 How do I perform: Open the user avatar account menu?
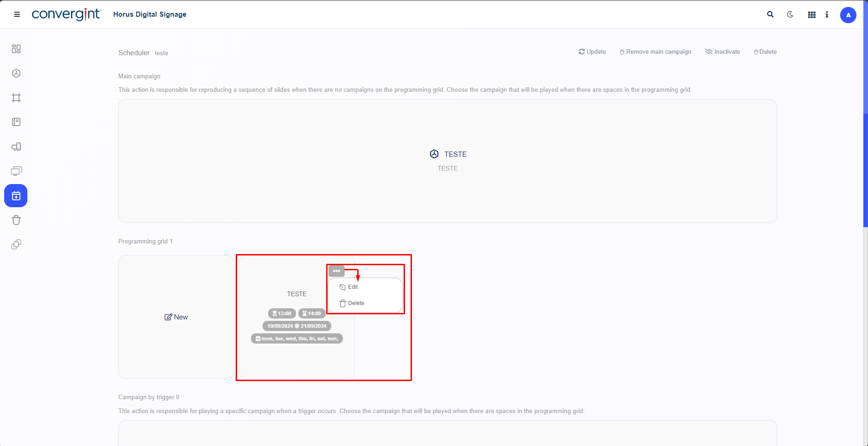(848, 15)
